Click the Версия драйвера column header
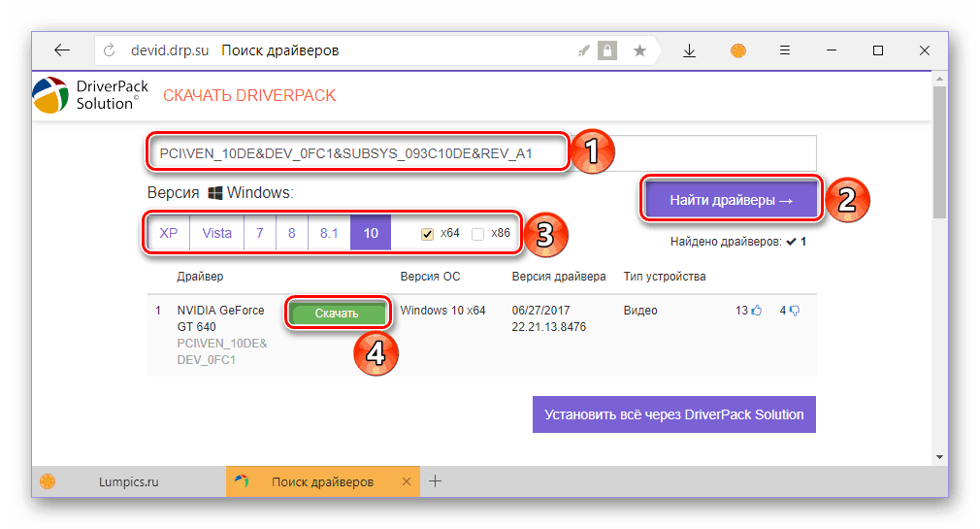 [559, 277]
